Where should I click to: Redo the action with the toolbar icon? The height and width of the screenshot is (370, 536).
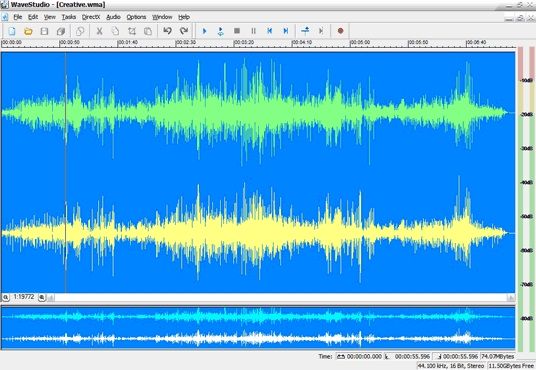click(184, 31)
